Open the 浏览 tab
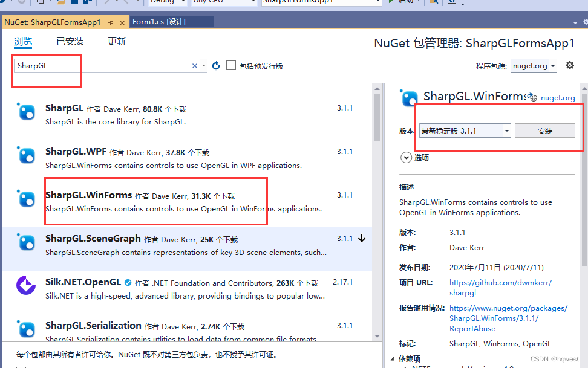 23,42
